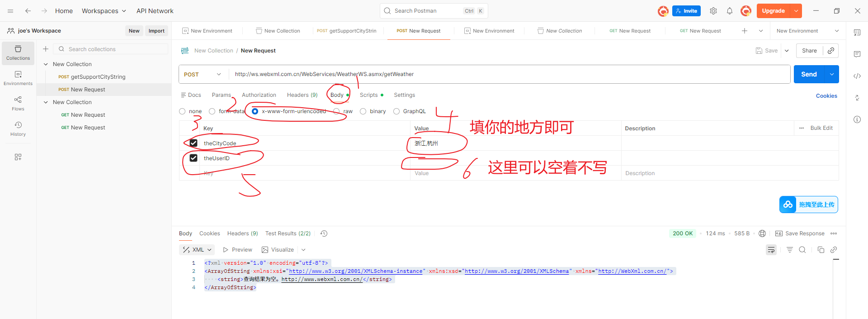The image size is (868, 319).
Task: Copy the response body icon
Action: coord(821,250)
